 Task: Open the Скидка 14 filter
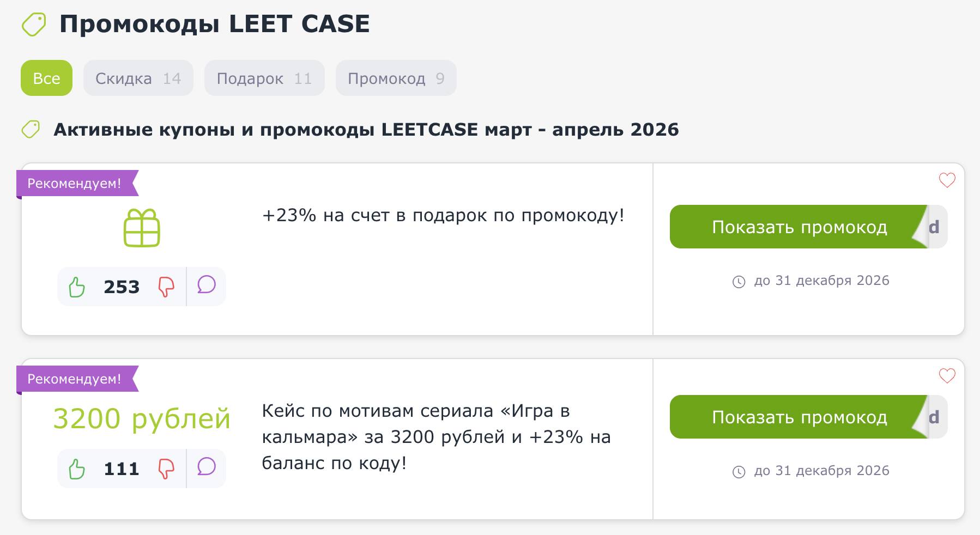[138, 78]
